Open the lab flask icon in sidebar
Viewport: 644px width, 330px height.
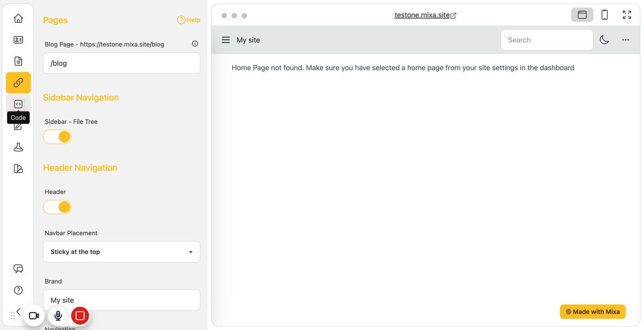(18, 147)
